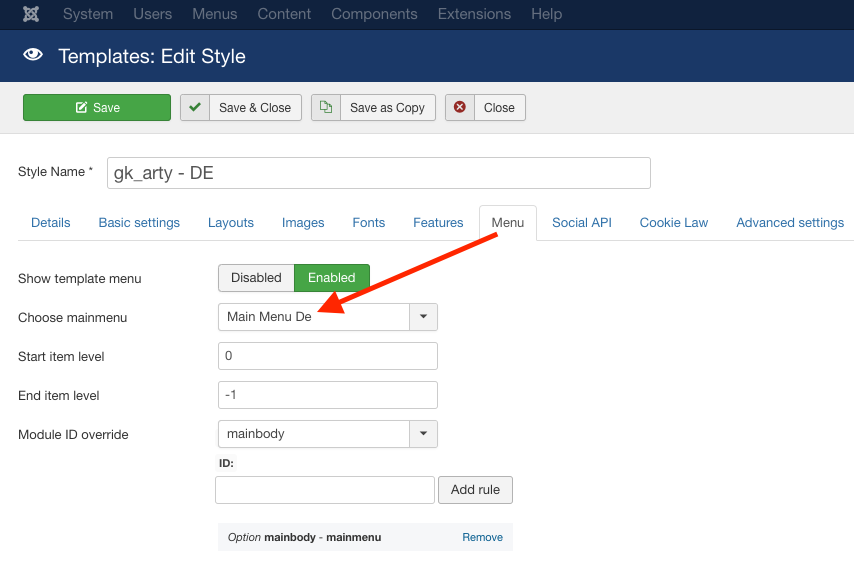Click the green checkmark Save & Close icon
The image size is (854, 582).
[195, 108]
